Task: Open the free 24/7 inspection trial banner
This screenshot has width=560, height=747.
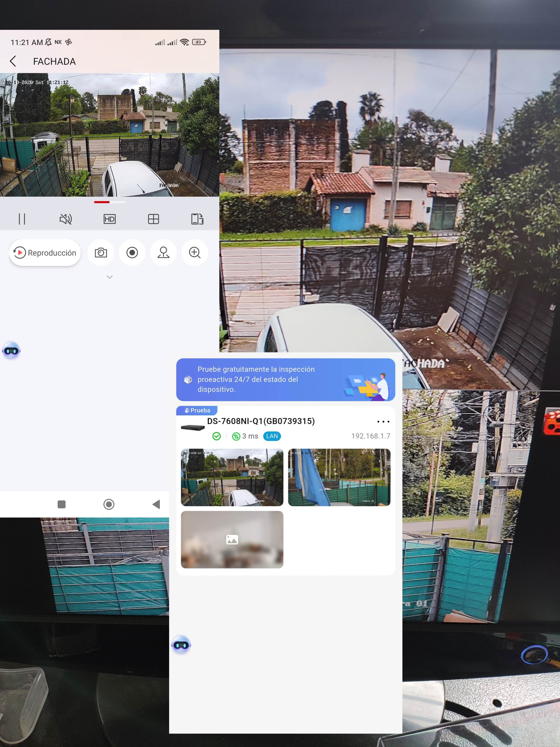Action: point(286,380)
